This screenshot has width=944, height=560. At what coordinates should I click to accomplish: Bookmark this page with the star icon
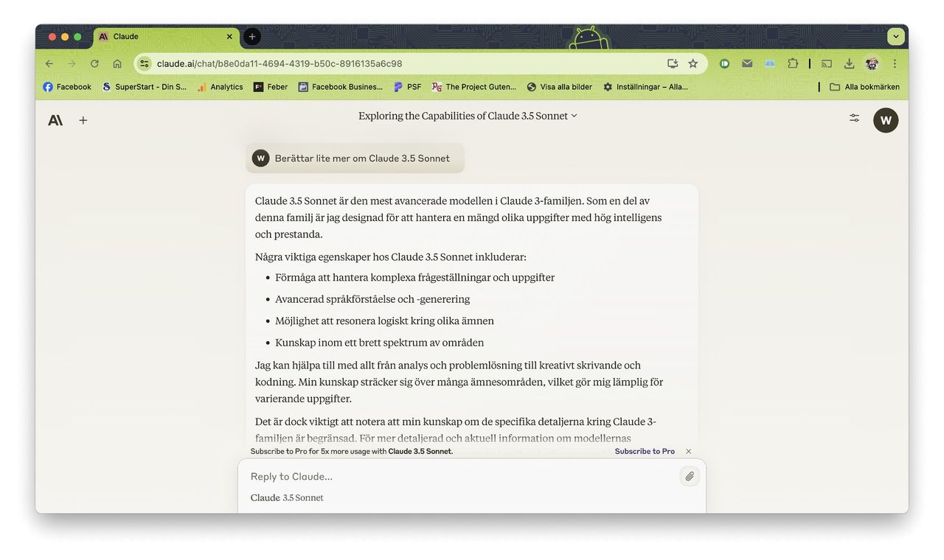(693, 63)
